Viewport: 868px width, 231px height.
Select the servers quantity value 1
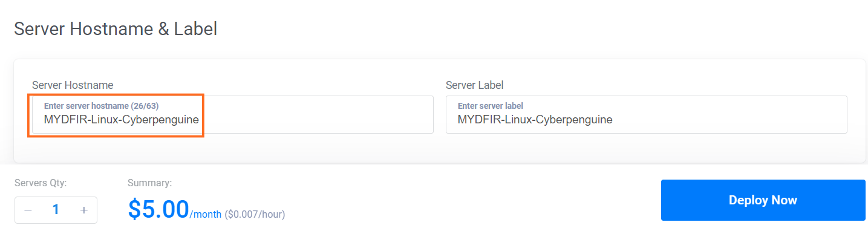(56, 210)
